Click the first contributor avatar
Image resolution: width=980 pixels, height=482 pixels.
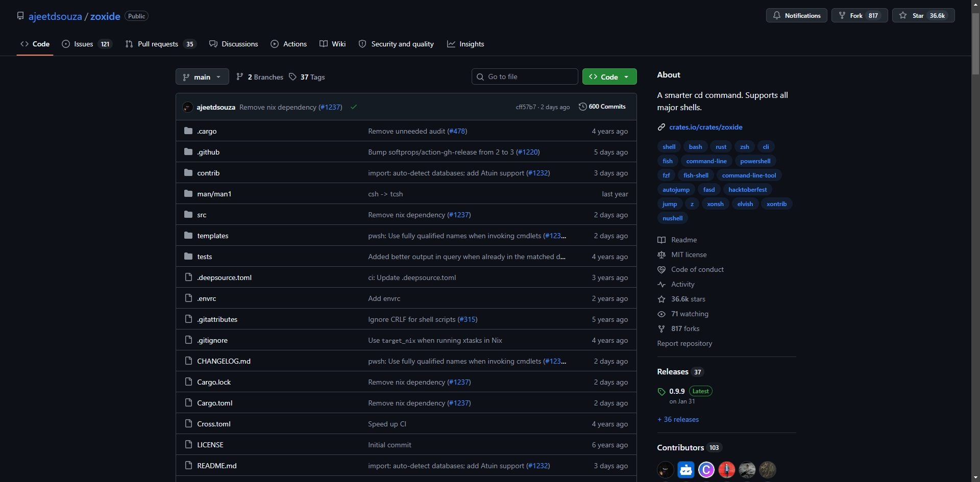(x=666, y=469)
